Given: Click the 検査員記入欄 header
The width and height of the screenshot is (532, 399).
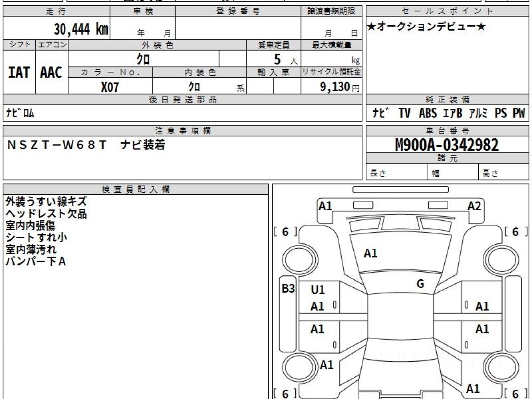Looking at the screenshot, I should tap(136, 189).
